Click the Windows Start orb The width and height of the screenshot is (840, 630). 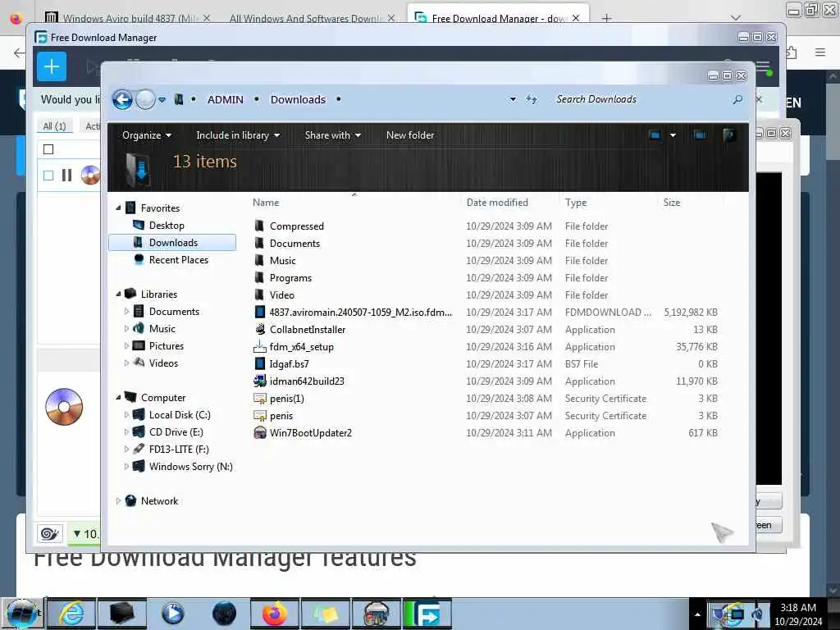pos(21,614)
